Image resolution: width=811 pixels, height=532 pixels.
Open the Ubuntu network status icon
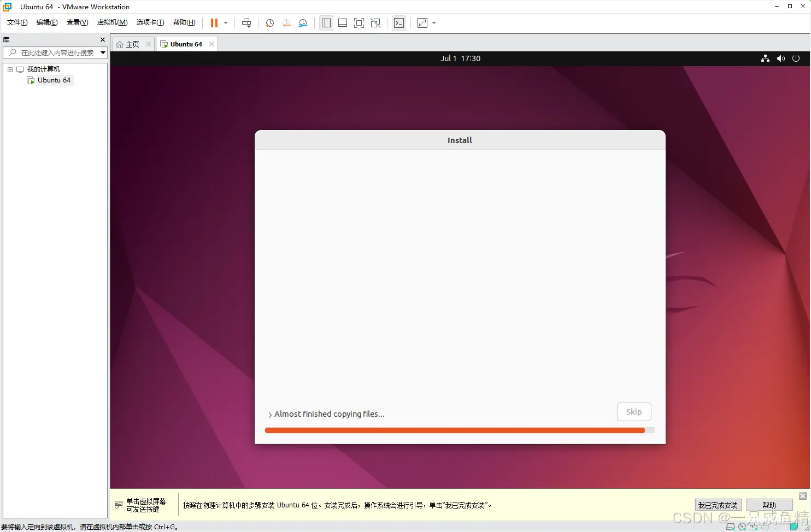(x=765, y=58)
